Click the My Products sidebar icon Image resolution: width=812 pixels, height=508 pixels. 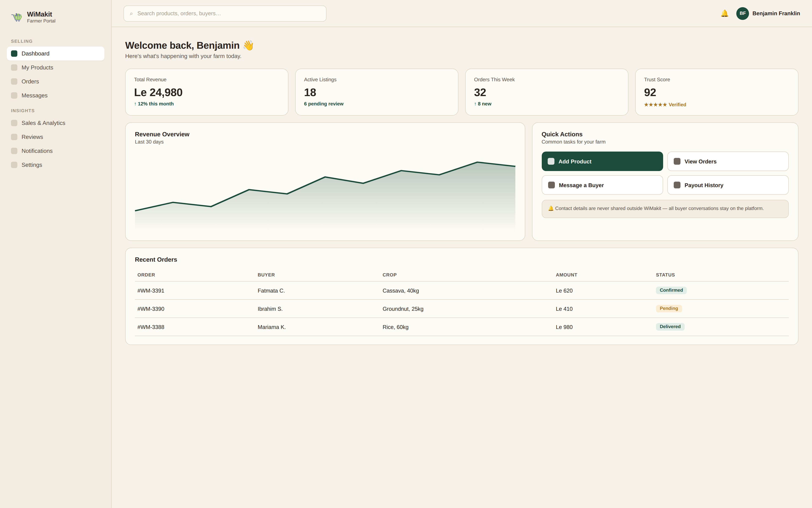click(14, 68)
